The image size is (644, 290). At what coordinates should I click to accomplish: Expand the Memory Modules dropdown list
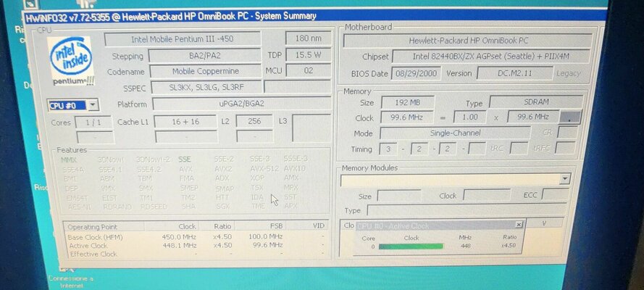(x=564, y=178)
